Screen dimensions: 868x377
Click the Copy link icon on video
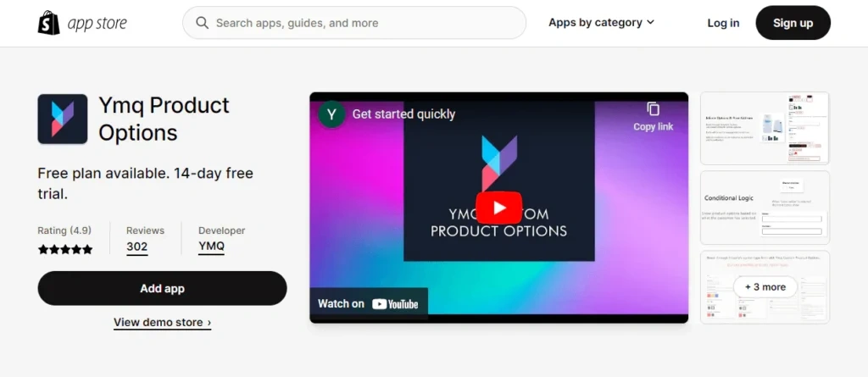pos(654,109)
